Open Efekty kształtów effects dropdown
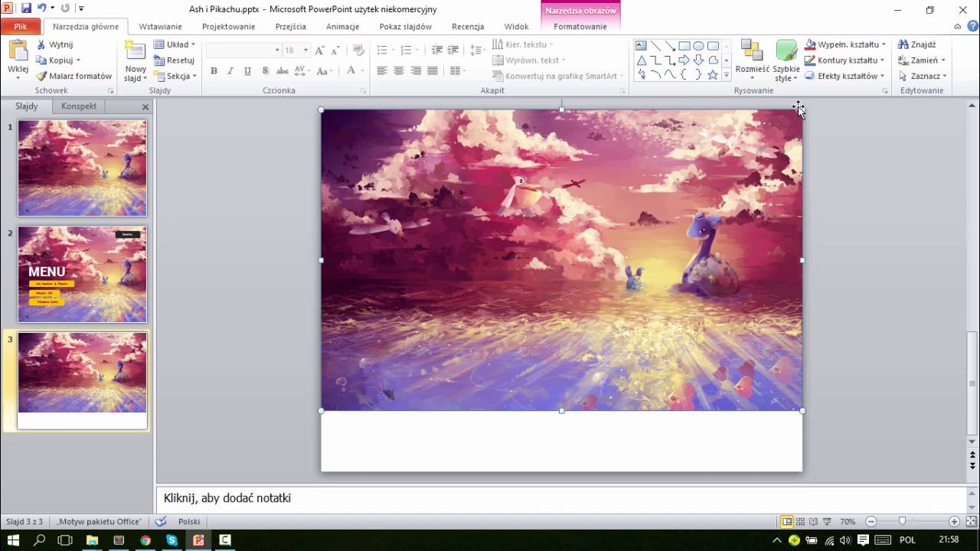Image resolution: width=980 pixels, height=551 pixels. click(x=845, y=76)
